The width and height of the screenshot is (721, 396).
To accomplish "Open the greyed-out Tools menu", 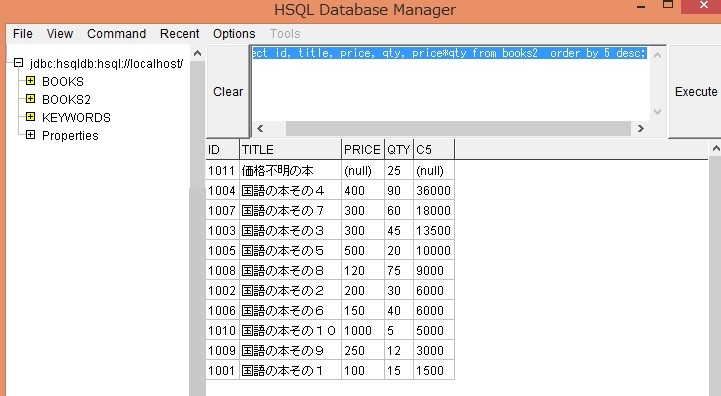I will (x=285, y=34).
